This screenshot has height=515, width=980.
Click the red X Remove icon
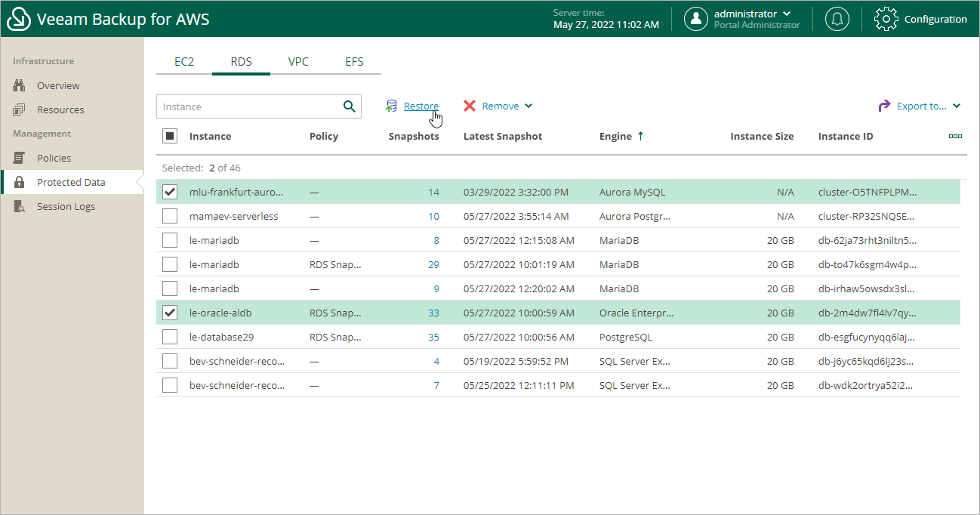point(470,106)
